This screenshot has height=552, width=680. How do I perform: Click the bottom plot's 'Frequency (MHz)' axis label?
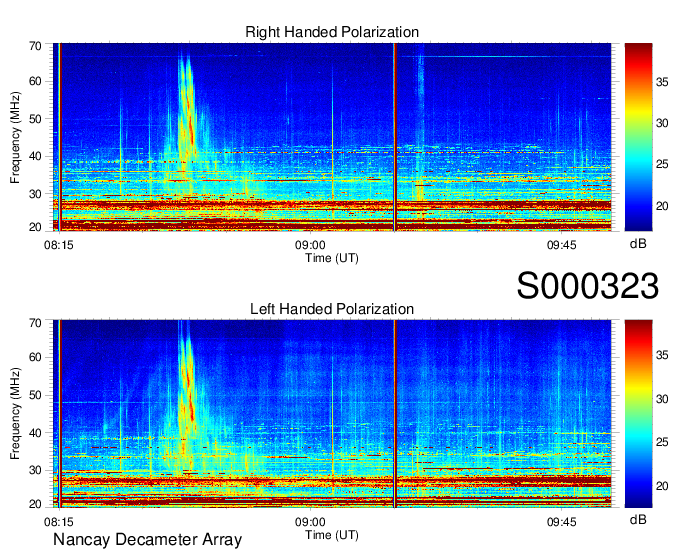coord(15,414)
